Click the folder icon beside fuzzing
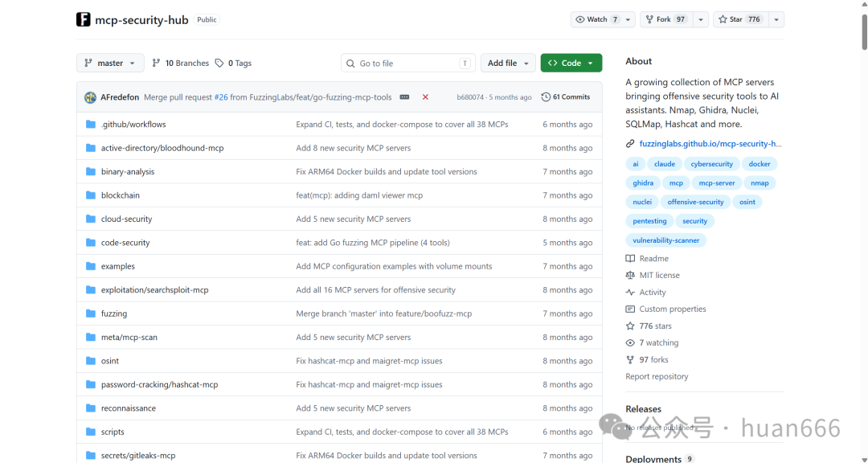The width and height of the screenshot is (868, 463). click(91, 313)
